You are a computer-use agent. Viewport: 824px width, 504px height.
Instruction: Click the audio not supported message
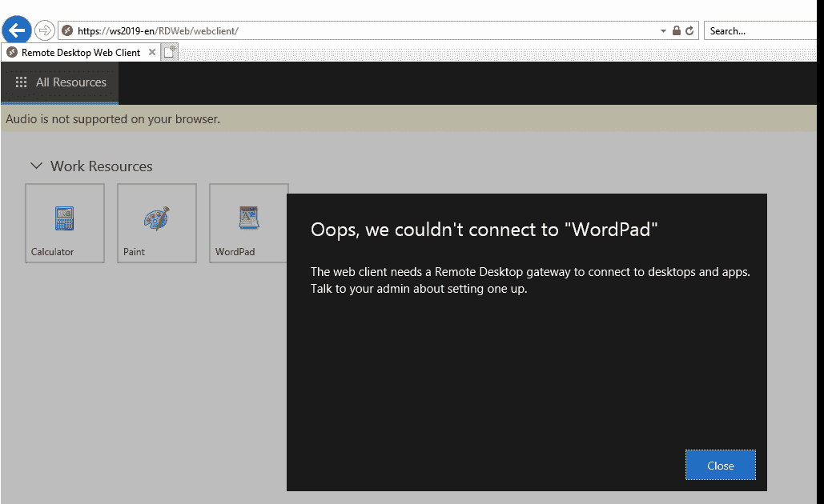[x=113, y=119]
